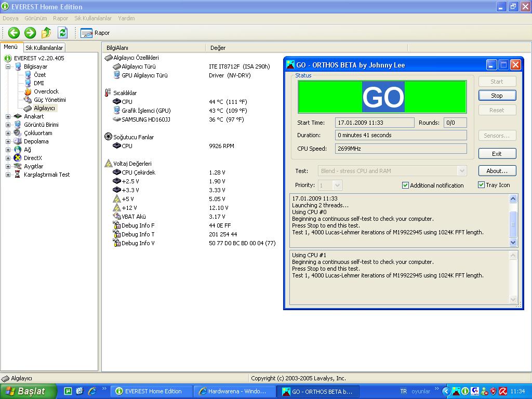Click the Görüntü Birimi display icon
Viewport: 532px width, 399px height.
pyautogui.click(x=18, y=125)
